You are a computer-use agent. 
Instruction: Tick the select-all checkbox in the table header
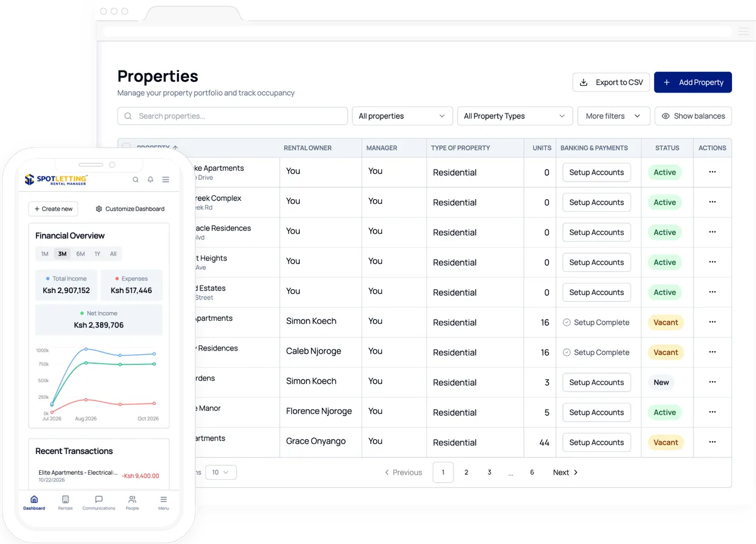pos(126,148)
